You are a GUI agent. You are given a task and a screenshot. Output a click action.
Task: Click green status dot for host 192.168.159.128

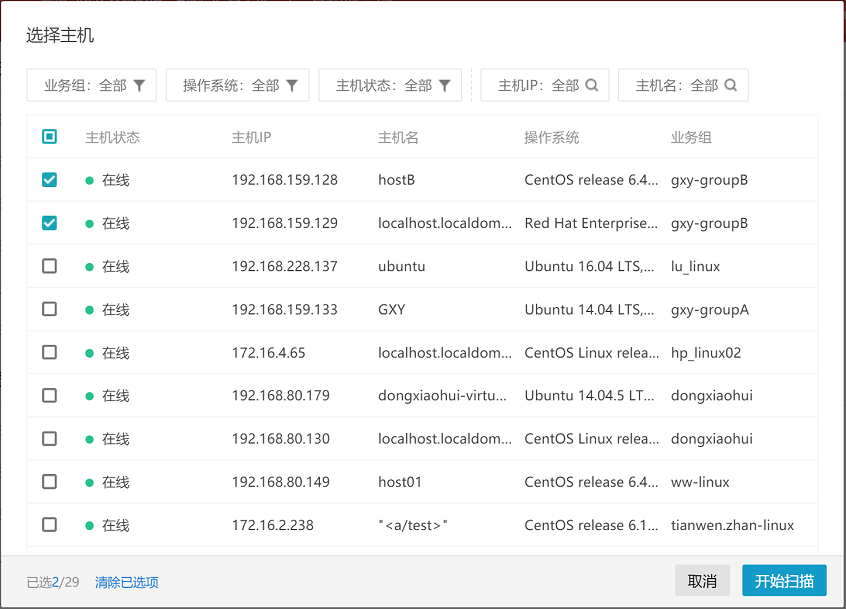(90, 181)
